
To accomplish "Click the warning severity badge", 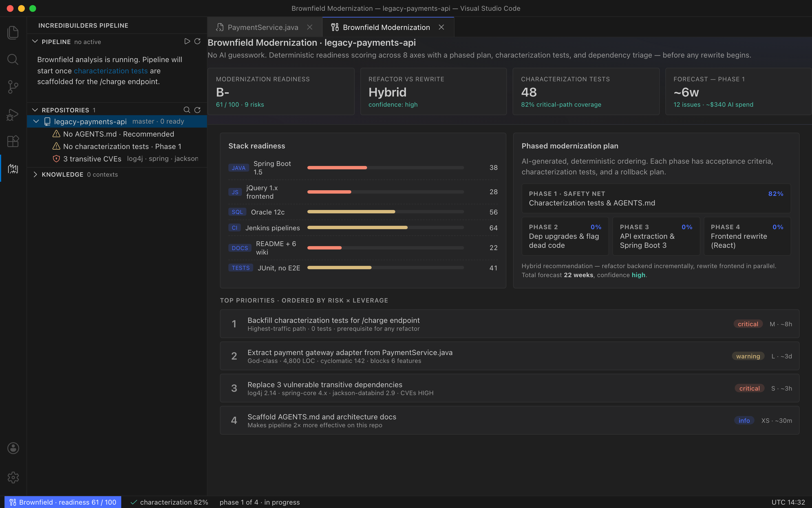I will [748, 356].
